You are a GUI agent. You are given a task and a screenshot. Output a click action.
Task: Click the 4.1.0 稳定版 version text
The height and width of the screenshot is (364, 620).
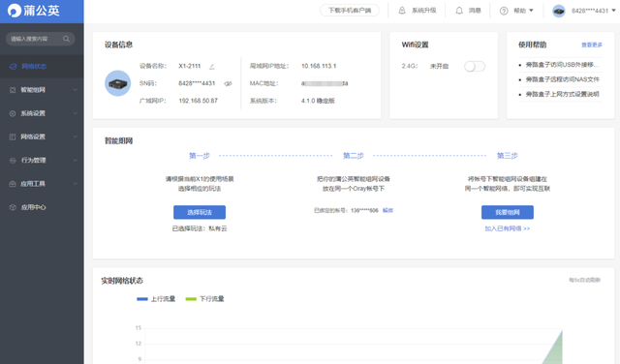pyautogui.click(x=318, y=101)
